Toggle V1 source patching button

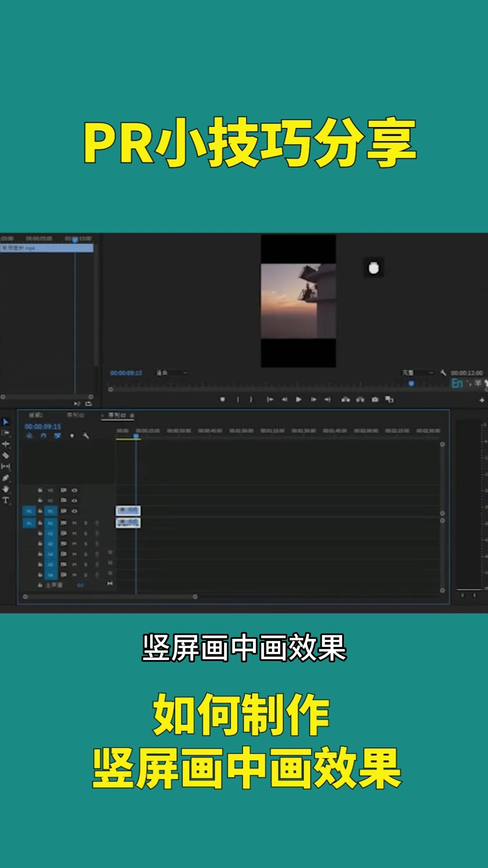click(29, 511)
